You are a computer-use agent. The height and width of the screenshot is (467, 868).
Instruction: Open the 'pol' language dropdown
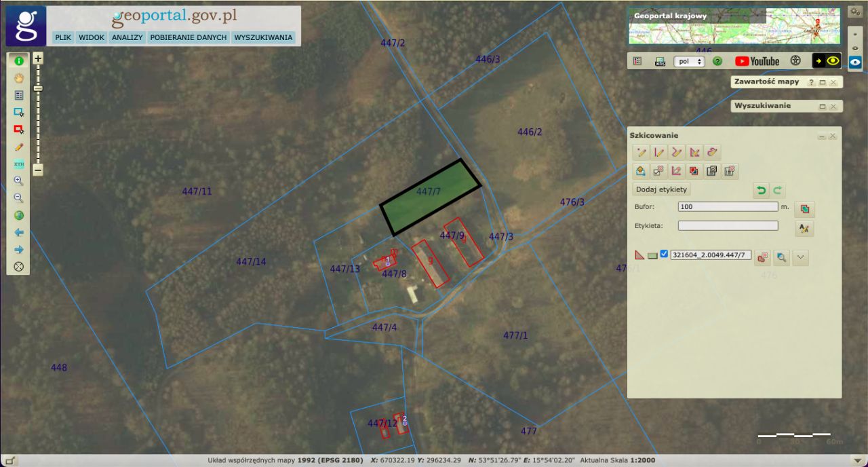pos(689,61)
